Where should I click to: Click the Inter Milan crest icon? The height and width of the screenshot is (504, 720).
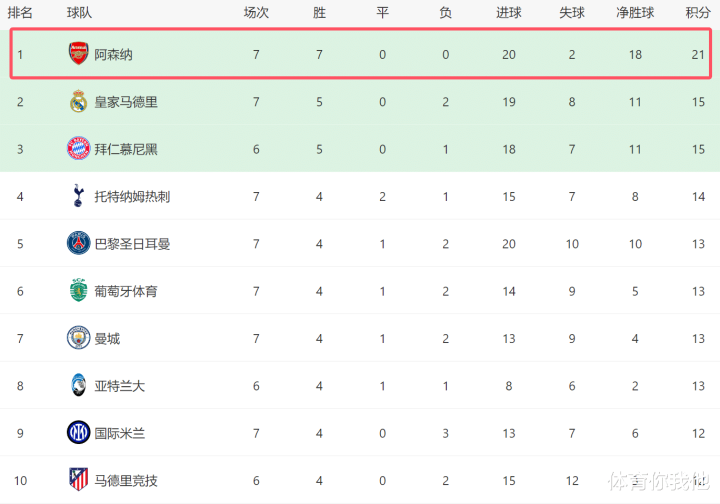pos(78,433)
